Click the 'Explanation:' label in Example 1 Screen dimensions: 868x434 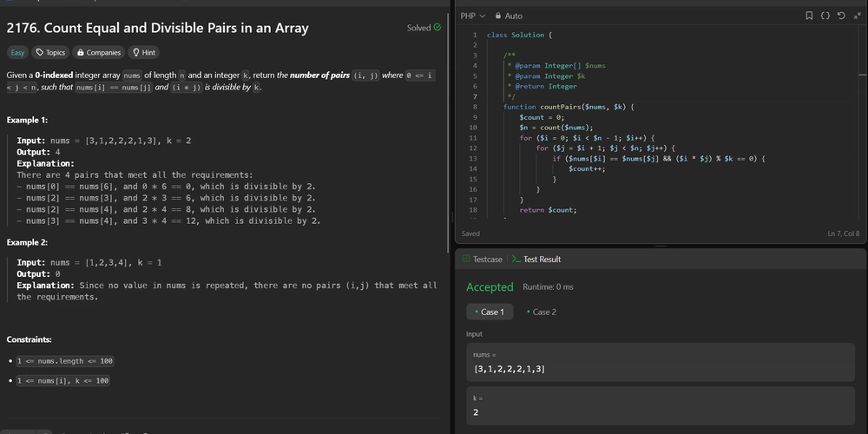pos(45,164)
